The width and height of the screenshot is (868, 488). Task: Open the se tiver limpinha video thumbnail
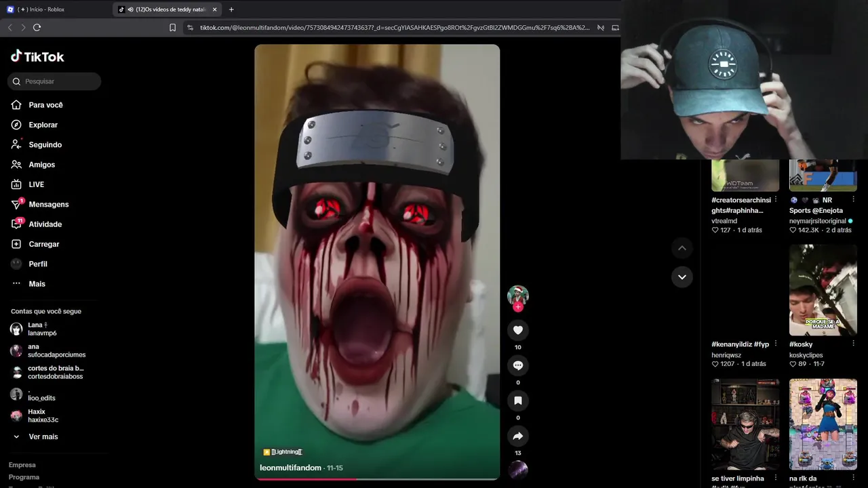point(745,424)
